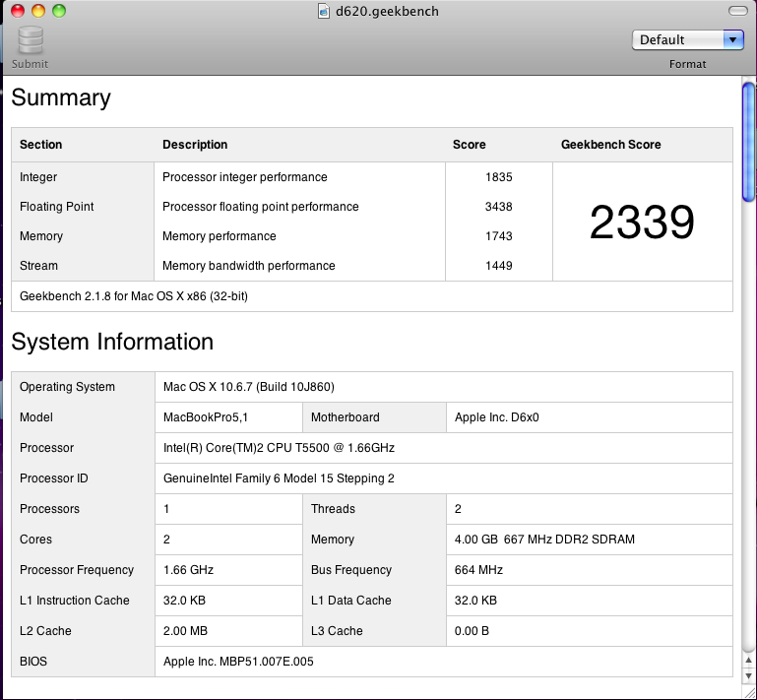Zoom the window with green button
Viewport: 757px width, 700px height.
point(59,11)
